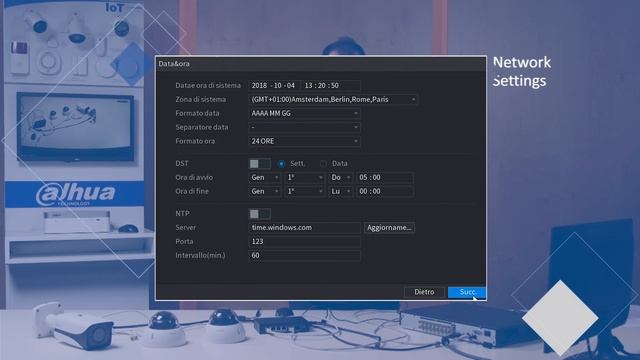Open the Ora di avvio month dropdown
Screen dimensions: 640x360
click(x=264, y=178)
